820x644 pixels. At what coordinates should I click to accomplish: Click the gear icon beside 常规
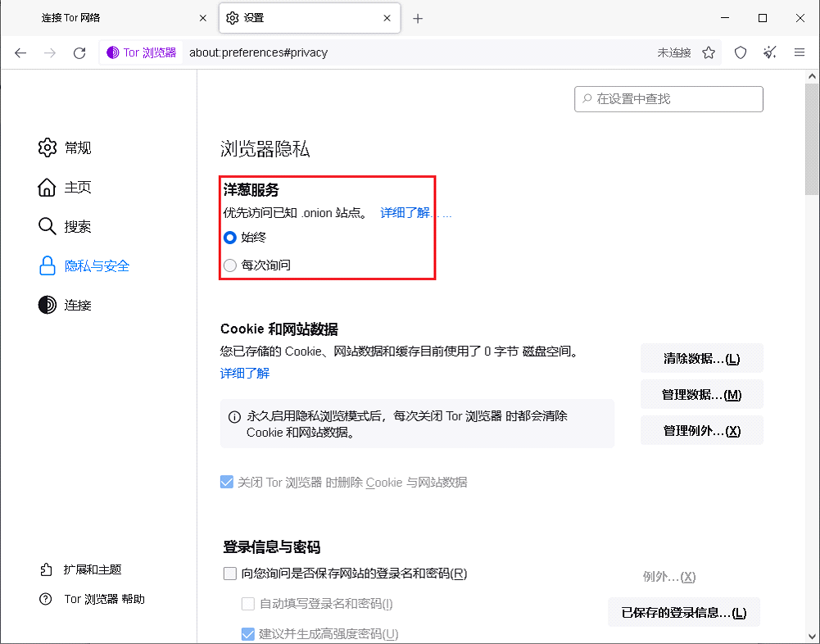tap(47, 148)
